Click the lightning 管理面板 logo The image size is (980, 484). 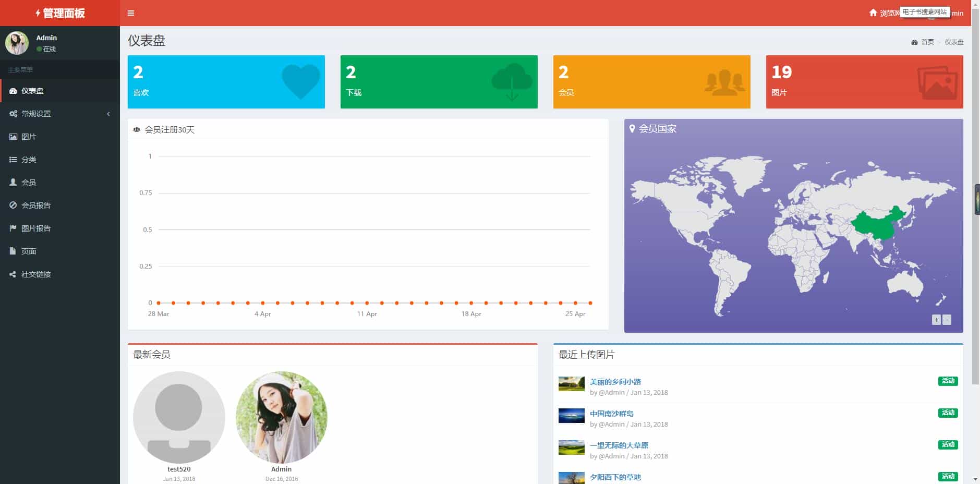60,13
